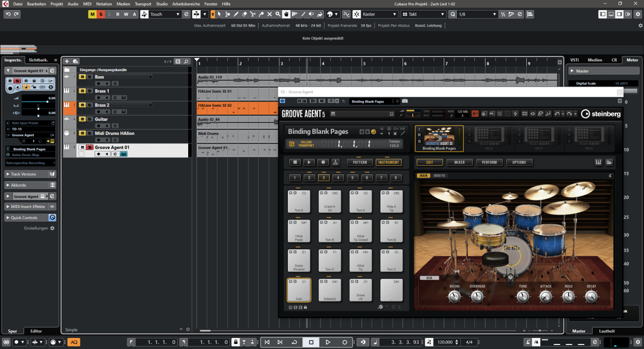The width and height of the screenshot is (644, 349).
Task: Click Stop in the bottom transport bar
Action: [x=311, y=342]
